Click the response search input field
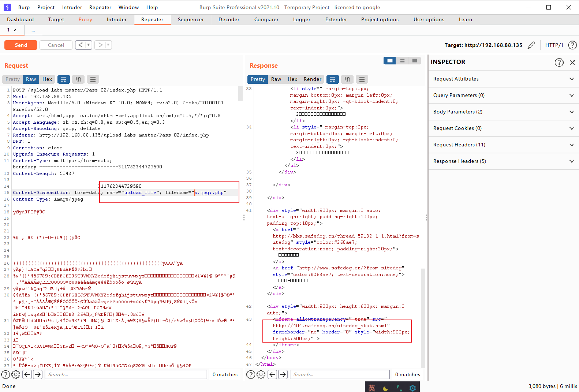579x392 pixels. coord(340,374)
